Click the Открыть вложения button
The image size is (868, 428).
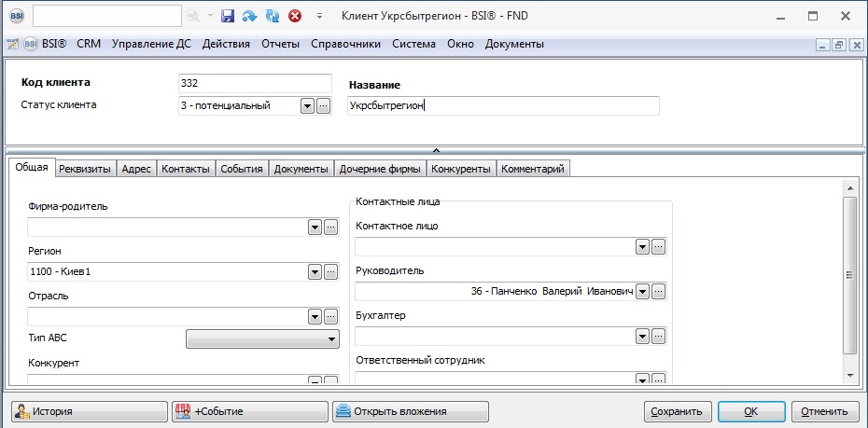click(411, 411)
